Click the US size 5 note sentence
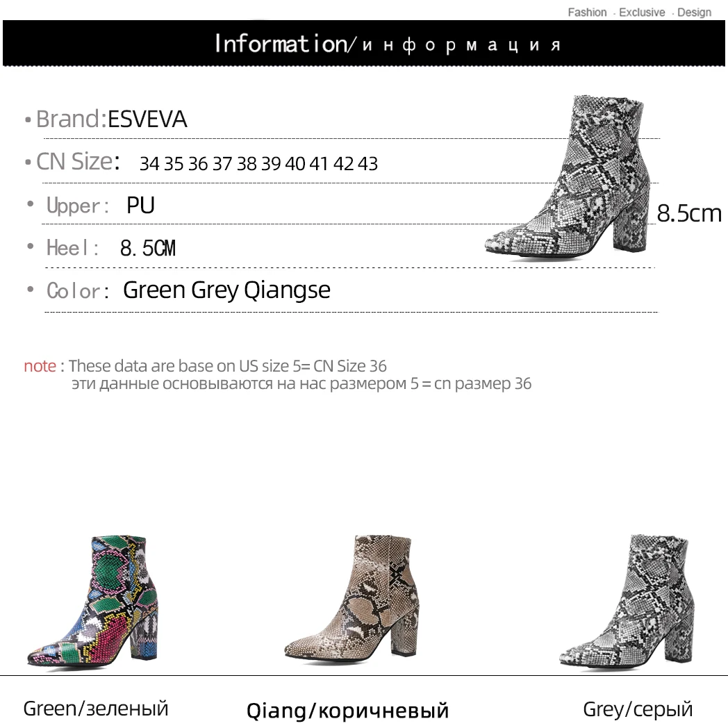728x728 pixels. coord(228,366)
